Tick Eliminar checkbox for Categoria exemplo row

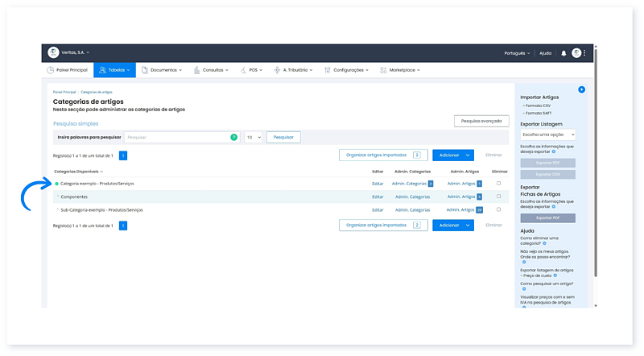(x=499, y=184)
